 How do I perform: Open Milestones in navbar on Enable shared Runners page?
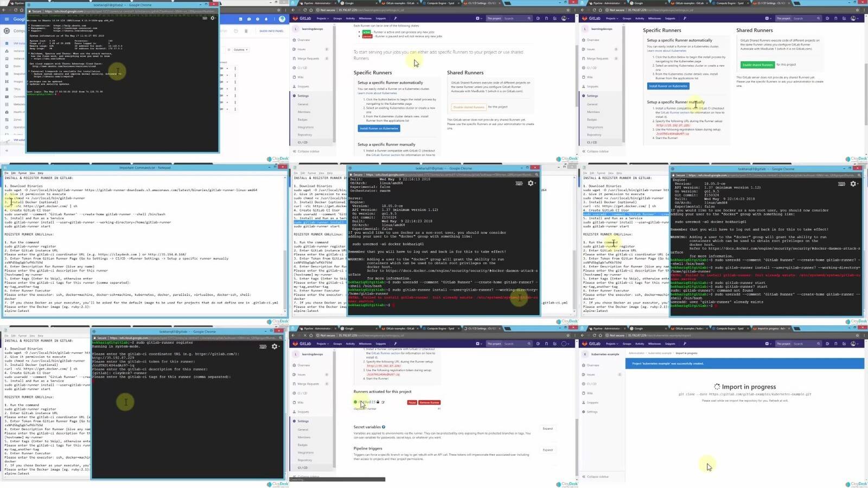click(x=654, y=18)
